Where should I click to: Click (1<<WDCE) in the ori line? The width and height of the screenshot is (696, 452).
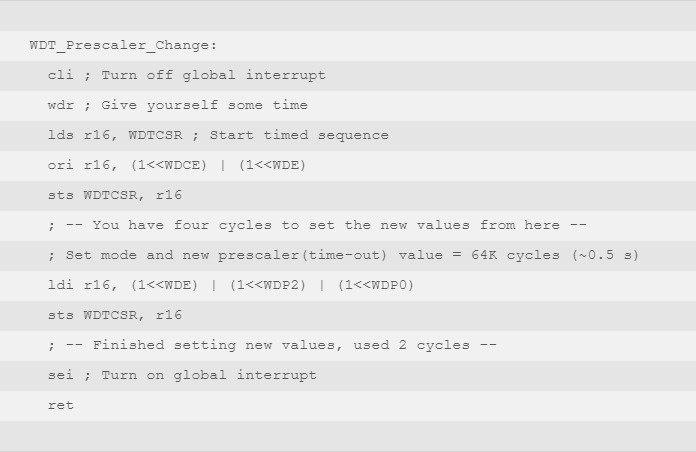point(169,165)
